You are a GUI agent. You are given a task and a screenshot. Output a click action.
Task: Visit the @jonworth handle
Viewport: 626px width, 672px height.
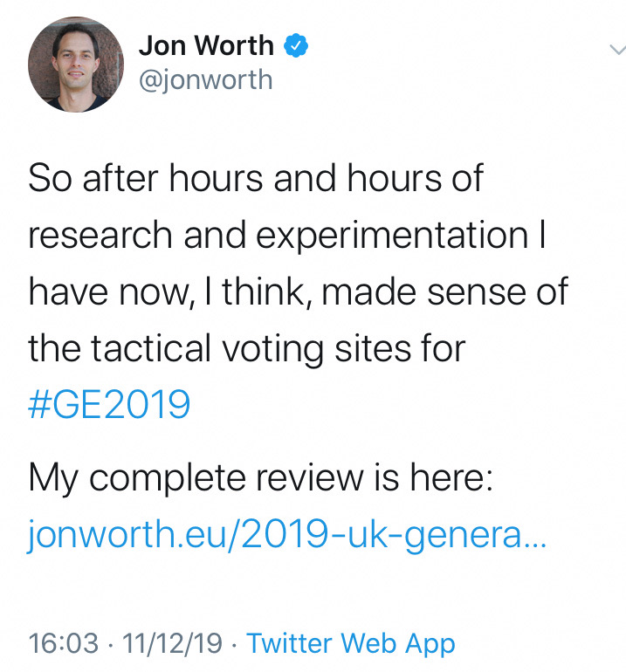tap(206, 80)
